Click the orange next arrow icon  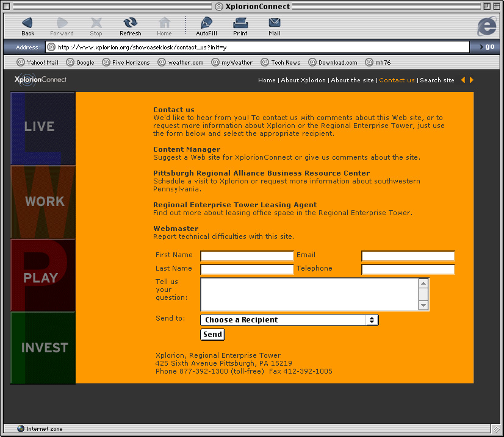click(471, 80)
